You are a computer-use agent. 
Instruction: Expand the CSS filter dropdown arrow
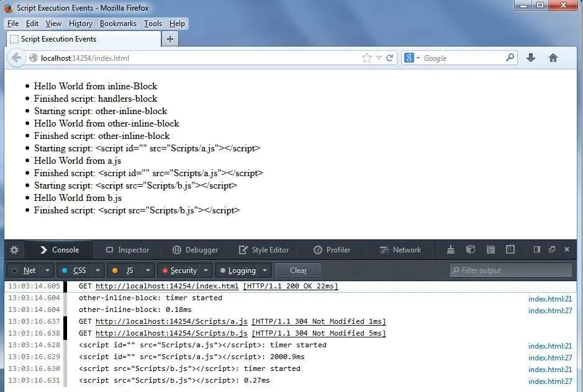97,270
